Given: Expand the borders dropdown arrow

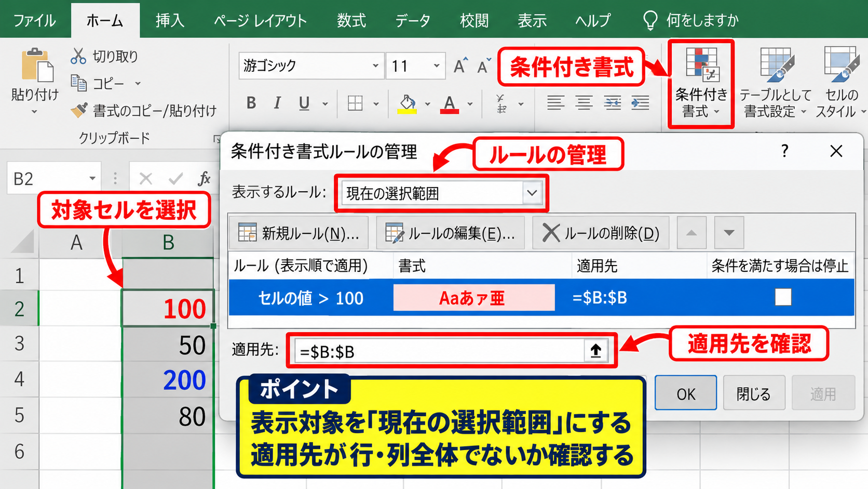Looking at the screenshot, I should click(376, 104).
